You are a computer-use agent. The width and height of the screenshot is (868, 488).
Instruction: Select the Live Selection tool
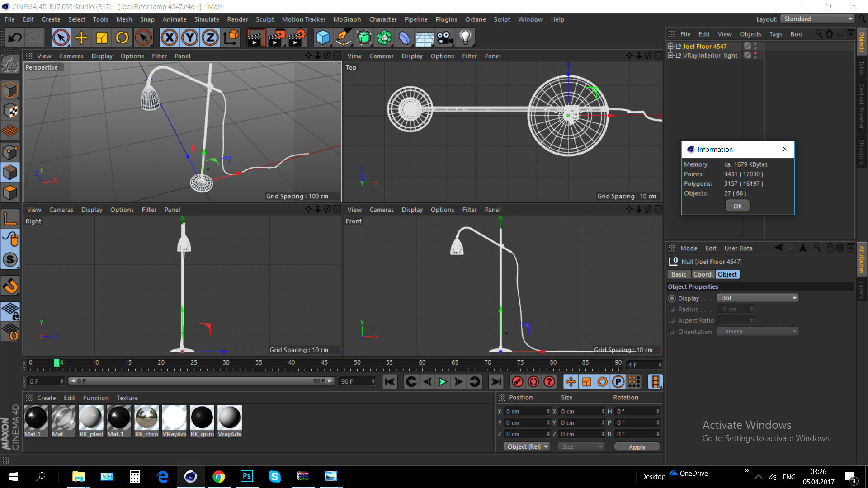[61, 38]
